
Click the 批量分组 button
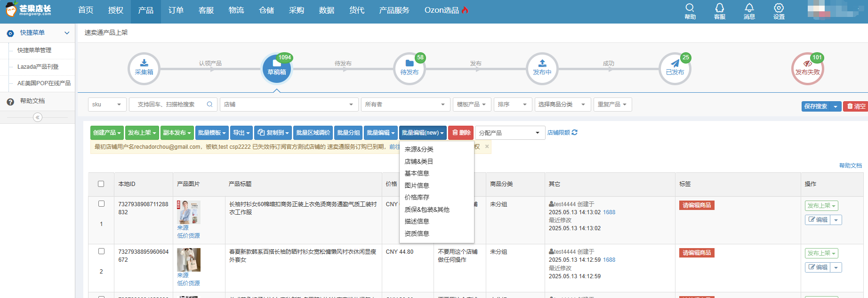pos(348,133)
